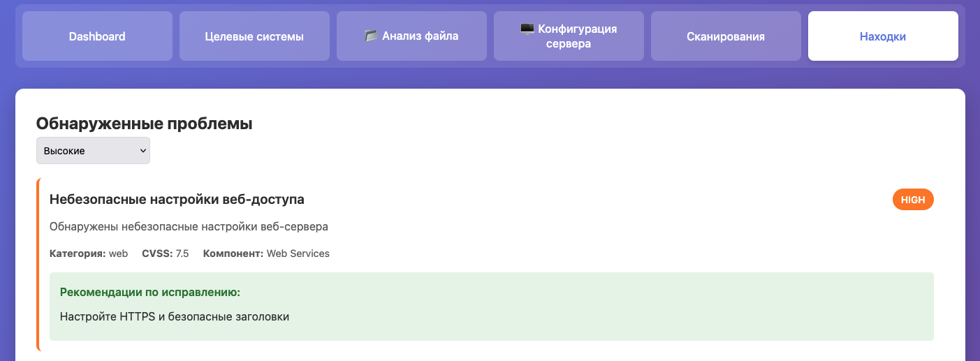980x361 pixels.
Task: Open the Высокие severity filter dropdown
Action: (92, 151)
